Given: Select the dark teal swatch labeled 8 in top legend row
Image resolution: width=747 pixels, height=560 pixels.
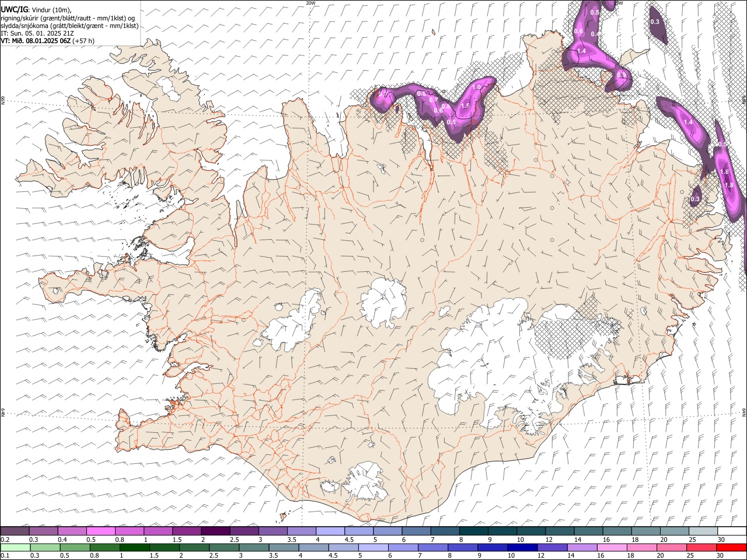Looking at the screenshot, I should pos(473,531).
